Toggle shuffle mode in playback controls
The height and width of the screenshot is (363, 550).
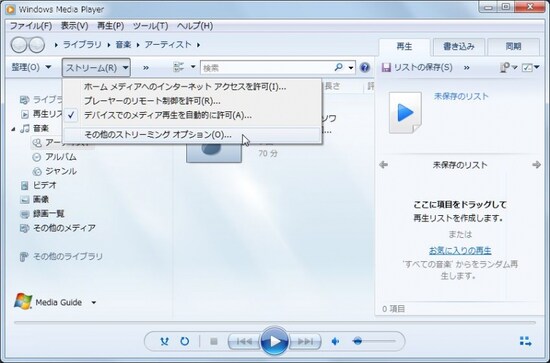(x=164, y=341)
